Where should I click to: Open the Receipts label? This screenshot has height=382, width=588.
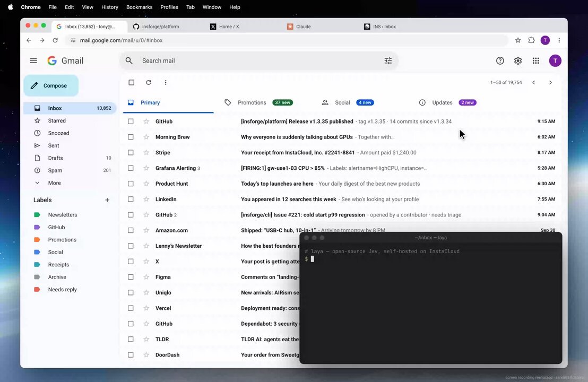coord(58,265)
